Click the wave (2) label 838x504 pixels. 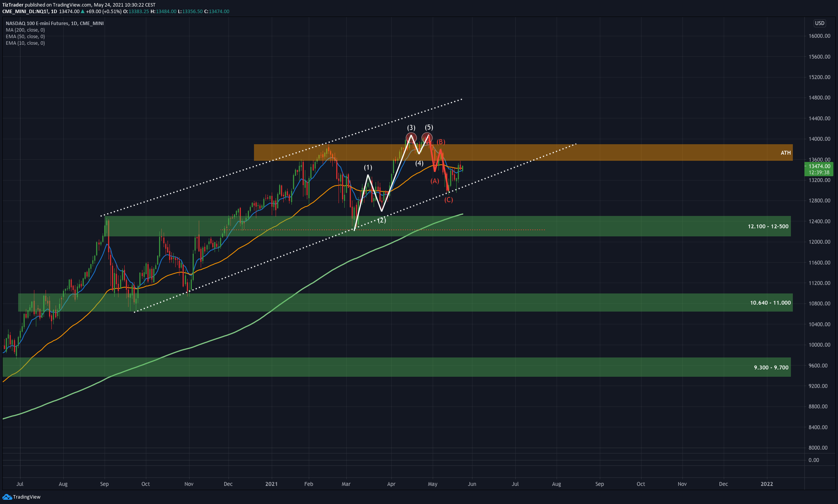381,220
